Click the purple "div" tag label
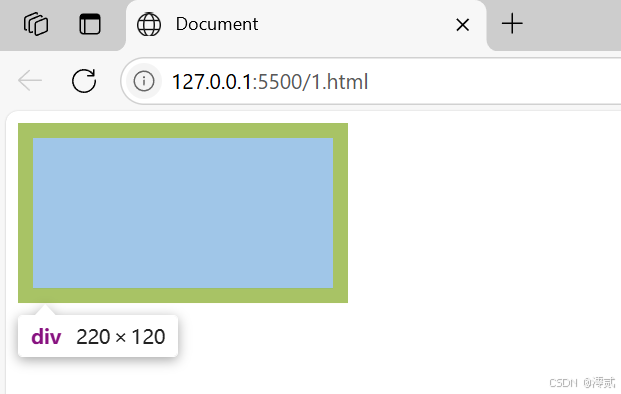The width and height of the screenshot is (621, 394). (46, 337)
